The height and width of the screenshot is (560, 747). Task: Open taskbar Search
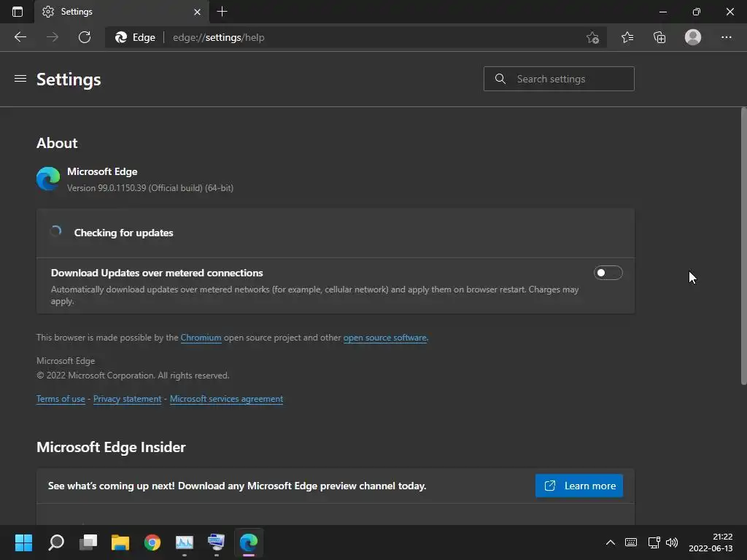tap(55, 542)
